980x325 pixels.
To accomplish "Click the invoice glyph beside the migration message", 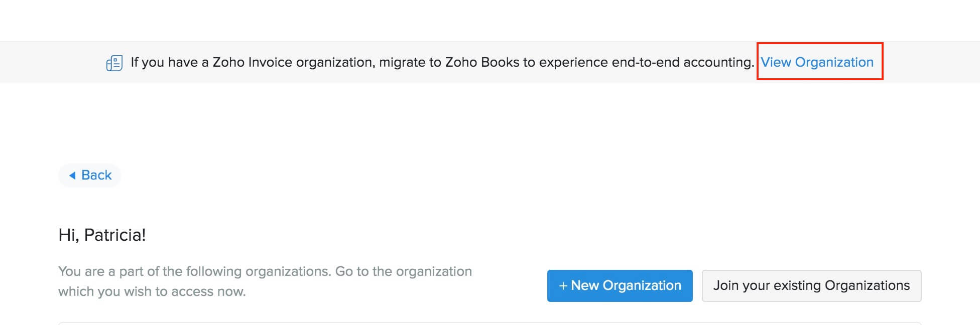I will click(114, 62).
